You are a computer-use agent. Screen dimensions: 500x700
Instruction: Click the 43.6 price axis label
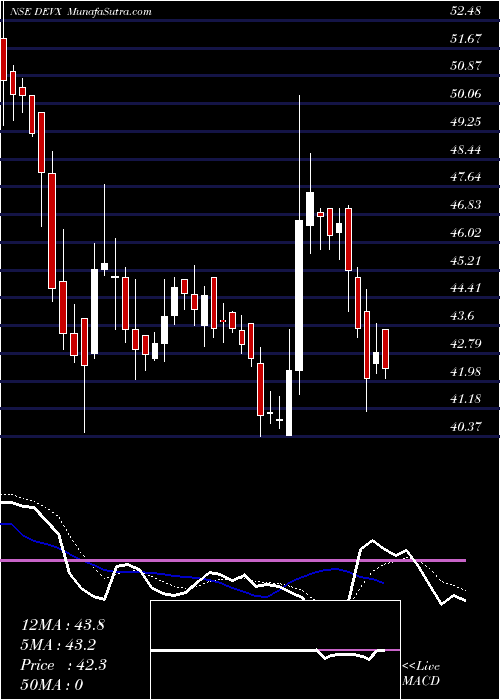pyautogui.click(x=462, y=315)
